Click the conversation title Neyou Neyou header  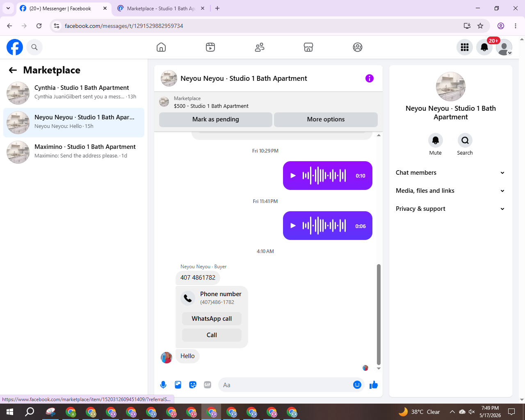pyautogui.click(x=244, y=78)
